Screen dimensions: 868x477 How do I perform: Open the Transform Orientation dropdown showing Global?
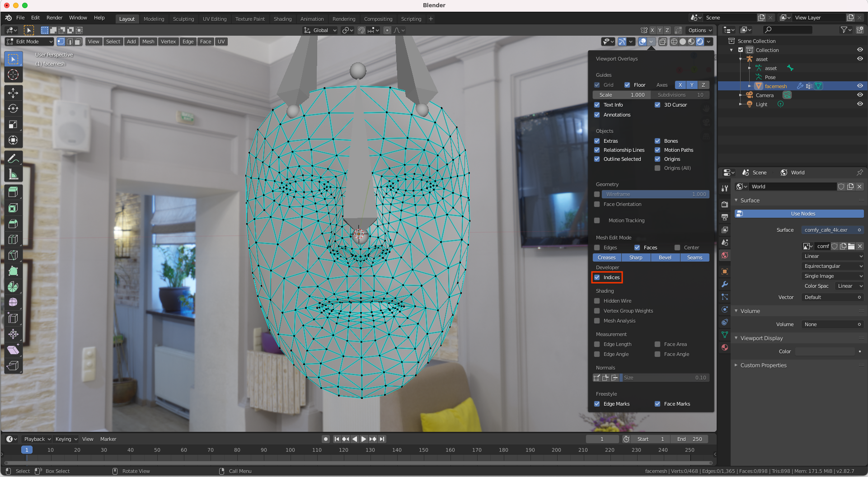tap(320, 30)
